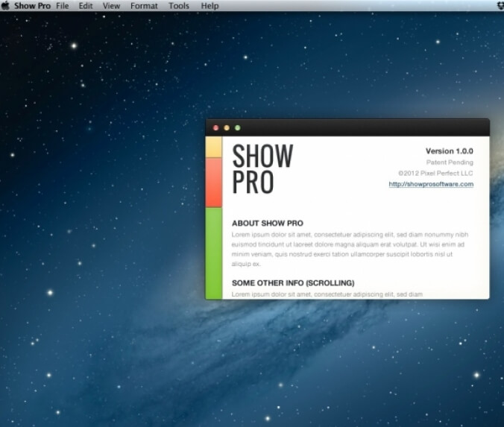Click the yellow color block in sidebar
Image resolution: width=504 pixels, height=427 pixels.
213,147
